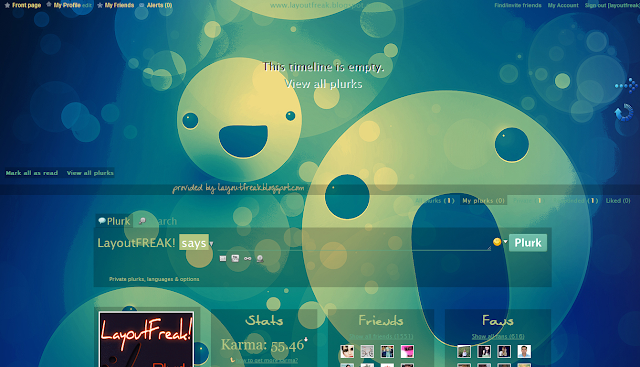Viewport: 640px width, 367px height.
Task: Click the envelope icon beside Alerts
Action: (142, 5)
